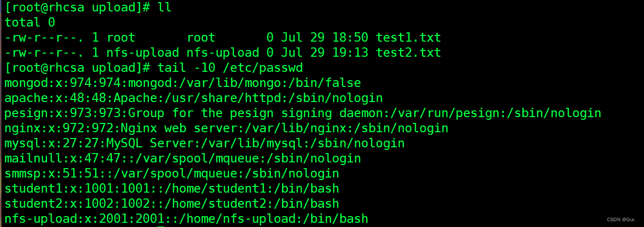Click the 'tail -10 /etc/passwd' command text
This screenshot has width=644, height=227.
click(x=230, y=68)
